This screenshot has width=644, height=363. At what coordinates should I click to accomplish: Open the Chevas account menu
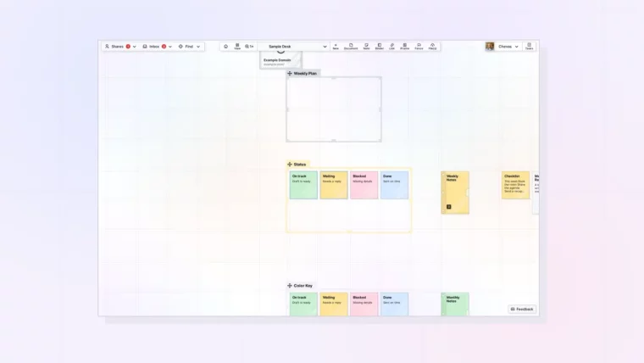tap(508, 47)
